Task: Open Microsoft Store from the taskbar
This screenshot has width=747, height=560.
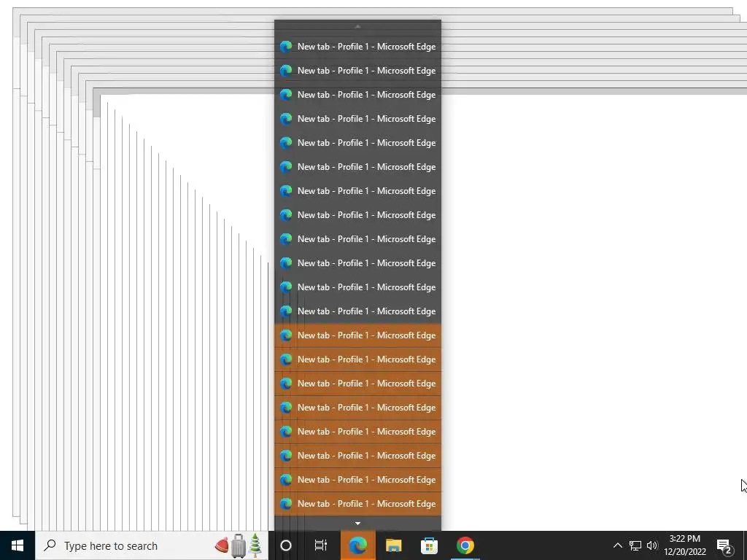Action: [x=429, y=545]
